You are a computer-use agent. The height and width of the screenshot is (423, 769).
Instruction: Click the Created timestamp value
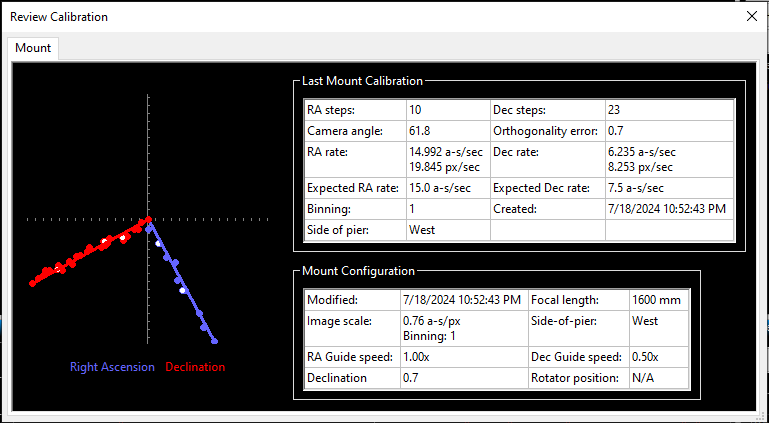pos(669,209)
